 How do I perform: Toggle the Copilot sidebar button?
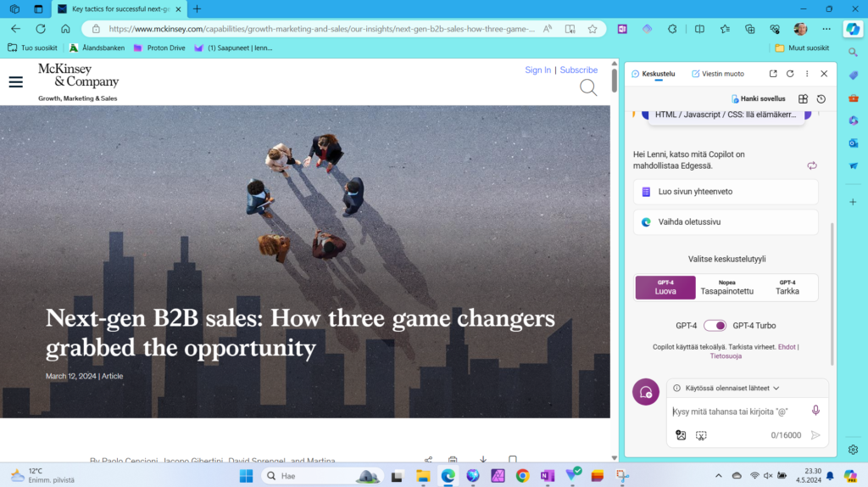pos(853,29)
